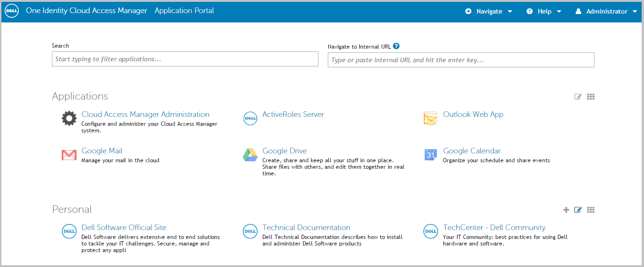Viewport: 644px width, 267px height.
Task: Click the Search applications filter field
Action: (x=185, y=59)
